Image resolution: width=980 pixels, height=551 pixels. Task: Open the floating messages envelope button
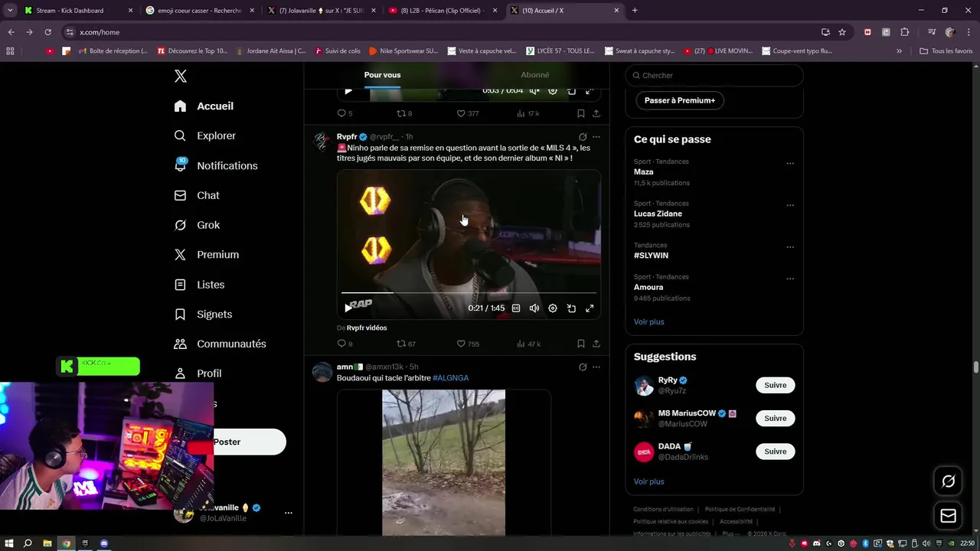tap(948, 516)
